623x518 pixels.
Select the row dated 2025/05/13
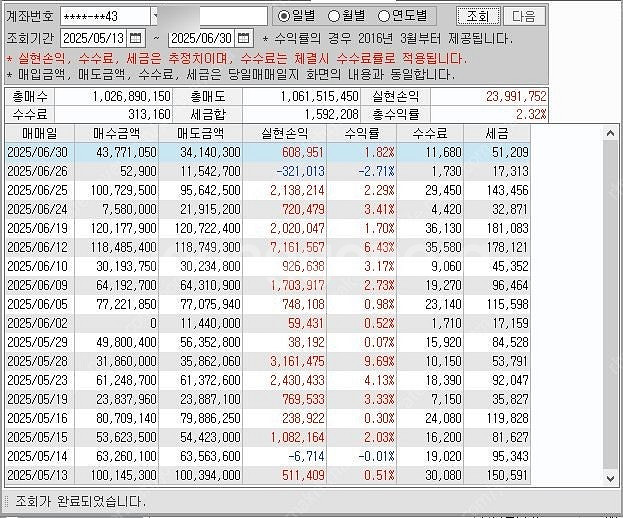268,475
